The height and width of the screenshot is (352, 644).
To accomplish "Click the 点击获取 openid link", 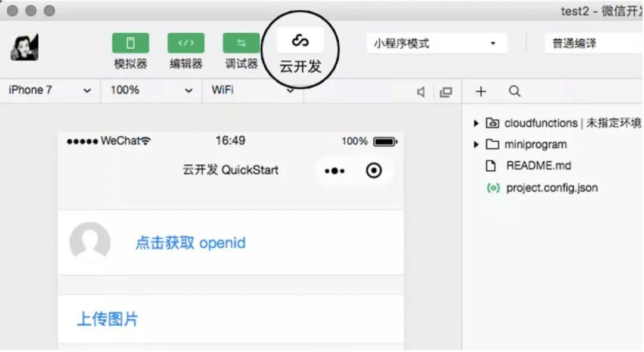I will [190, 243].
